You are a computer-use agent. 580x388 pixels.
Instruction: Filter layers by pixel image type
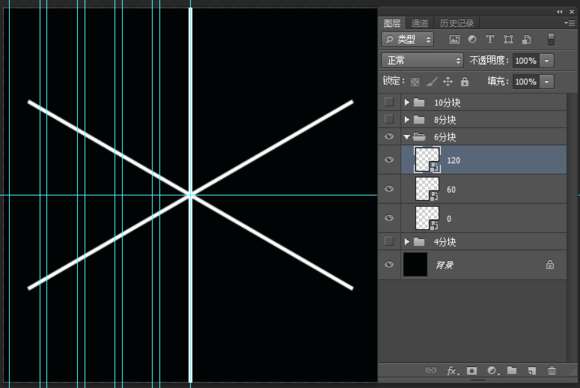[454, 40]
